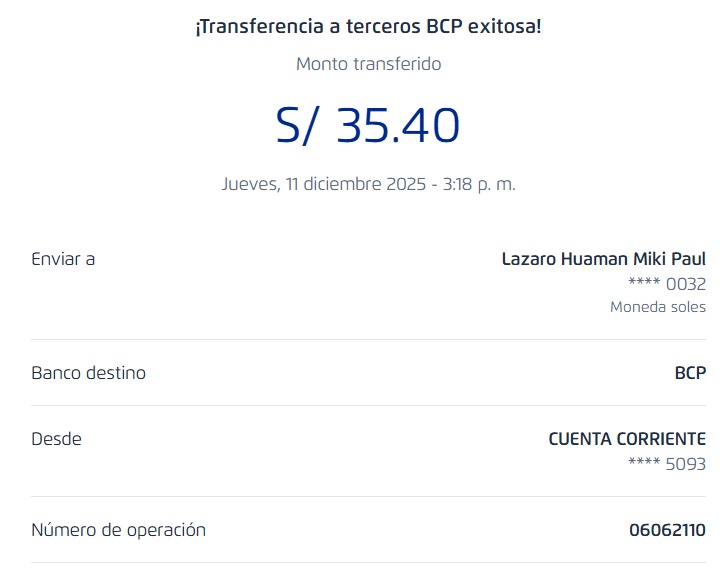Click divider line below Moneda soles
The height and width of the screenshot is (572, 726).
pyautogui.click(x=368, y=340)
